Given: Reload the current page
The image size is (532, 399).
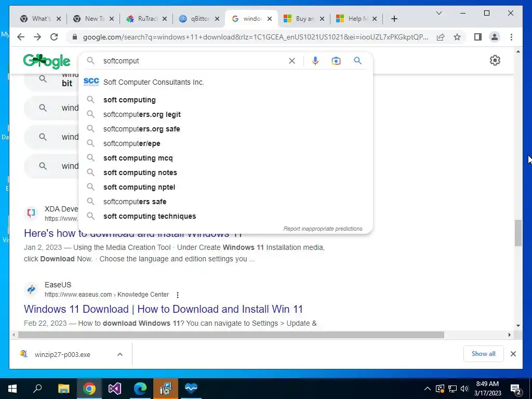Looking at the screenshot, I should pos(54,37).
